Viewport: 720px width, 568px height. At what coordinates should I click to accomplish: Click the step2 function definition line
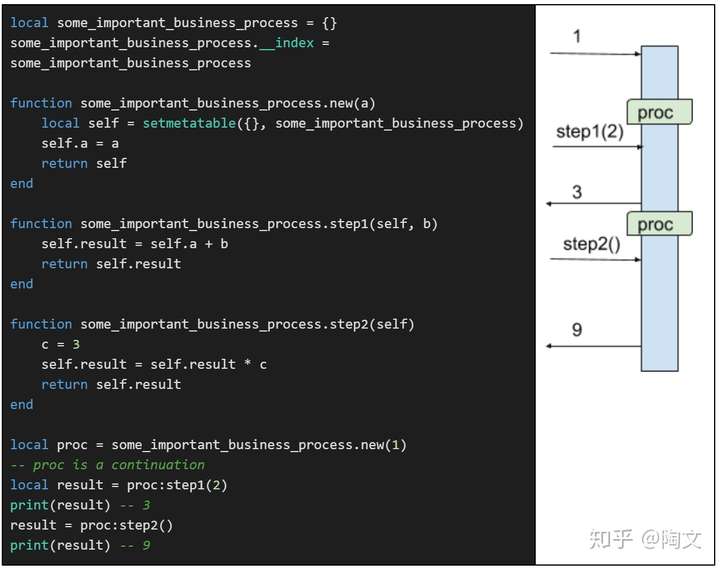[x=212, y=324]
